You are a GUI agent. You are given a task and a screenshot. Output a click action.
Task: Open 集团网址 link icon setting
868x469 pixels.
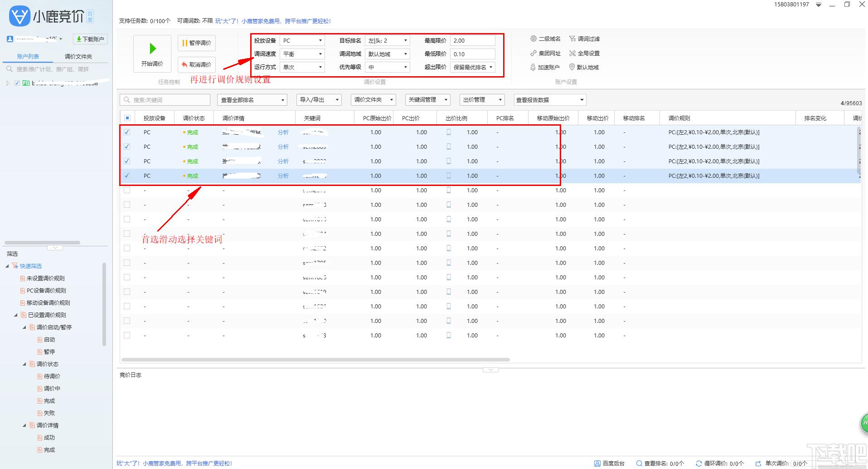[x=533, y=53]
